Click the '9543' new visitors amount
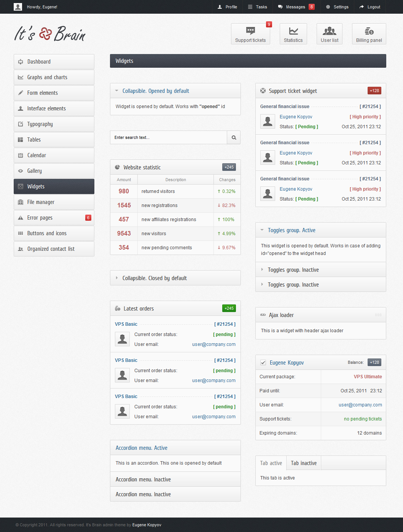This screenshot has width=403, height=532. pos(124,234)
